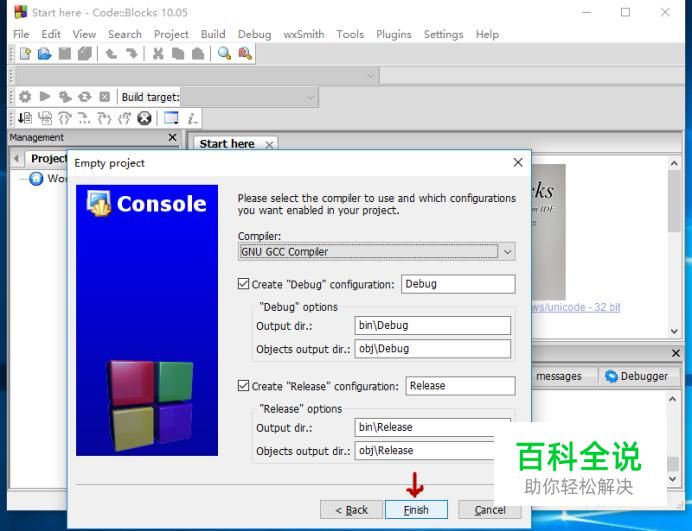Open the Build menu
The image size is (692, 531).
(213, 34)
